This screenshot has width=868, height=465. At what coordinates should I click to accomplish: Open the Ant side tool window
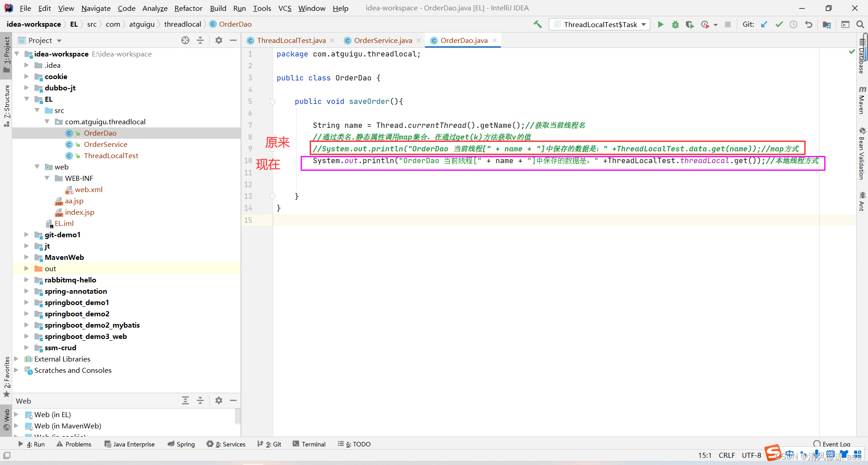click(x=862, y=202)
